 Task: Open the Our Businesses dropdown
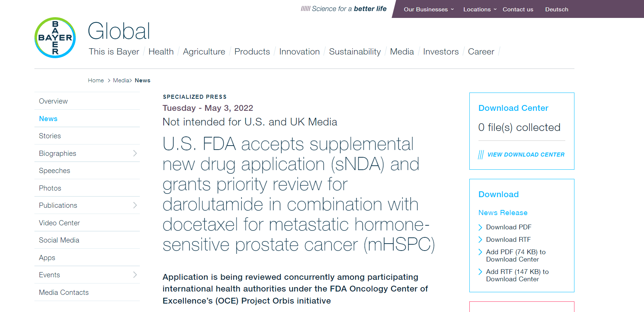tap(429, 10)
